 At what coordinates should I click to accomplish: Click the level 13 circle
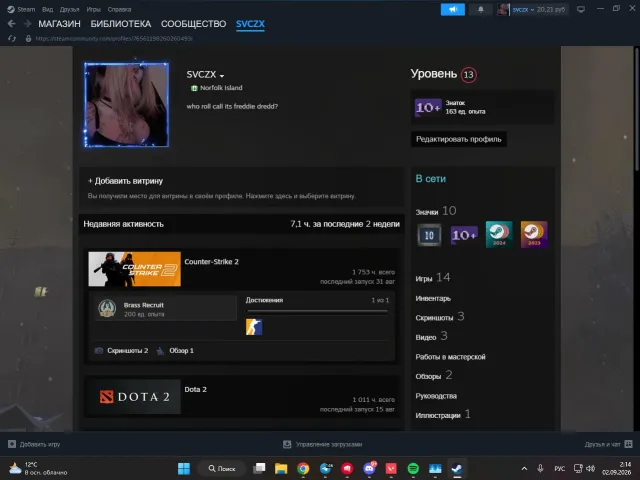coord(469,75)
